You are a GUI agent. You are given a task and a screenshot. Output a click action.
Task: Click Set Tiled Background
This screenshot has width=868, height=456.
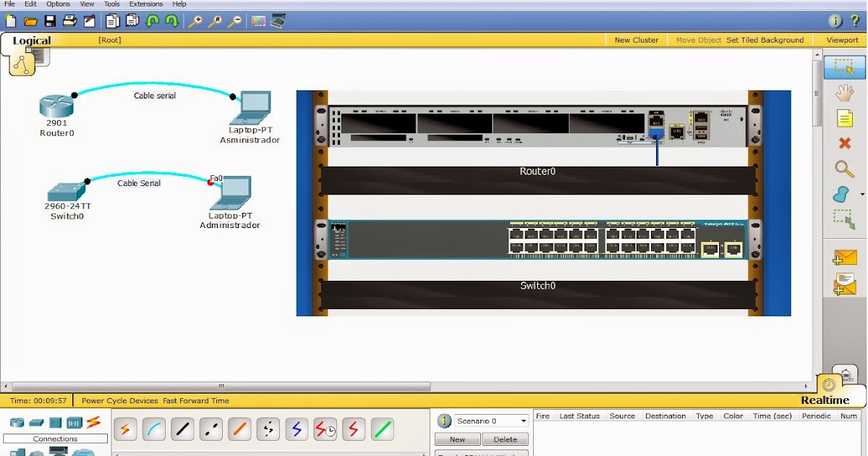765,40
